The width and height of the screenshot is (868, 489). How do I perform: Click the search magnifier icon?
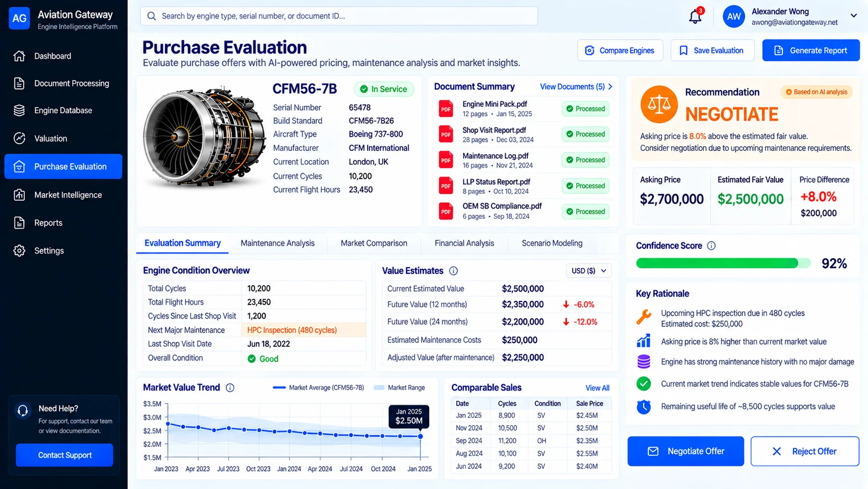(x=152, y=16)
